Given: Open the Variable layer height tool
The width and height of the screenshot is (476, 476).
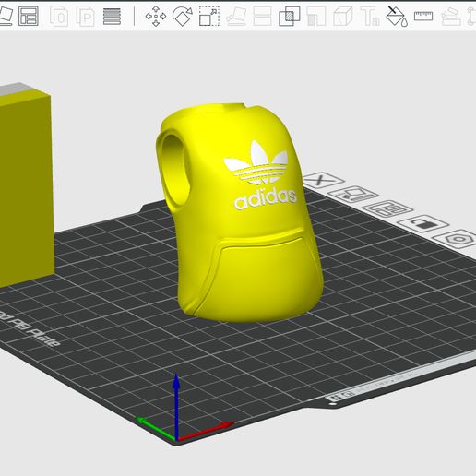Looking at the screenshot, I should 112,17.
